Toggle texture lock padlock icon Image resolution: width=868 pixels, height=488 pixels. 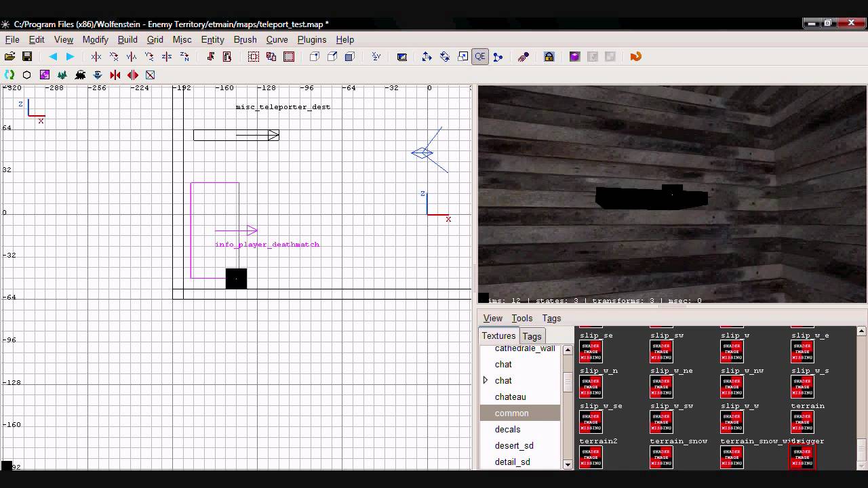coord(549,57)
